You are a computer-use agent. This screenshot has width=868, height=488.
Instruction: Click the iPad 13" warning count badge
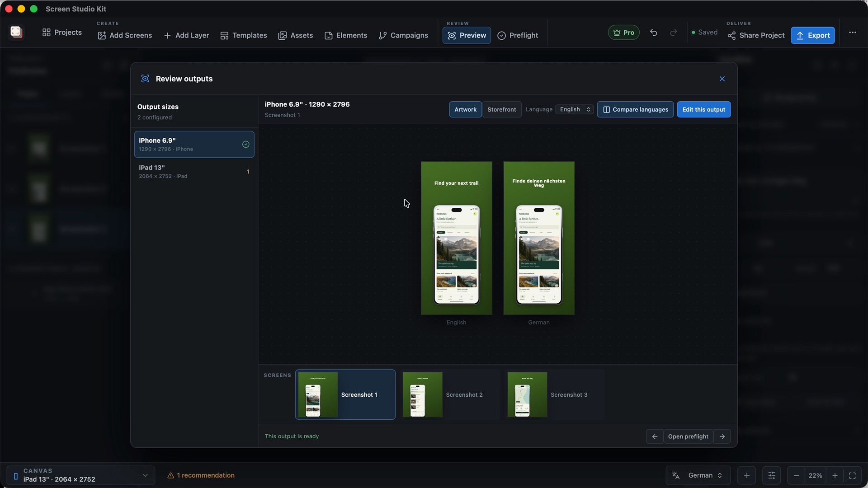pyautogui.click(x=248, y=172)
